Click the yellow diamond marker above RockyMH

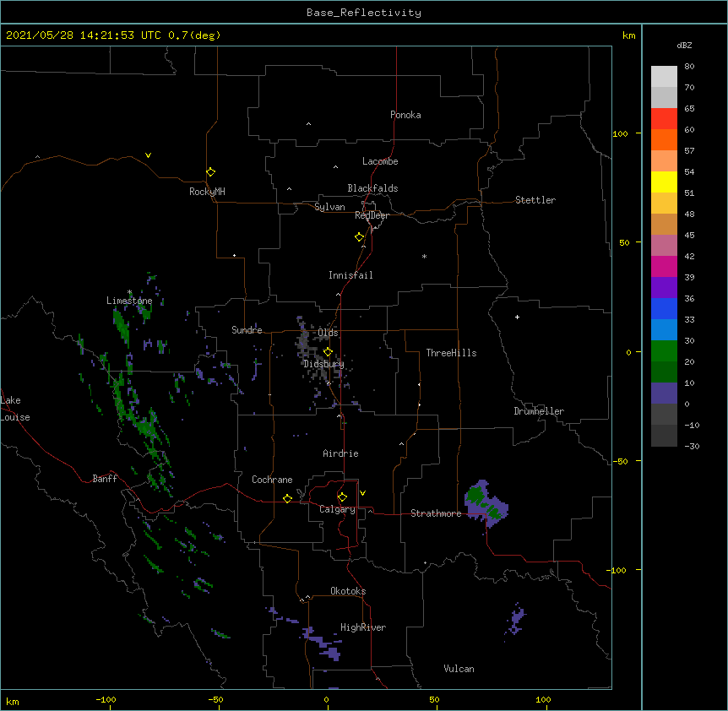[210, 171]
